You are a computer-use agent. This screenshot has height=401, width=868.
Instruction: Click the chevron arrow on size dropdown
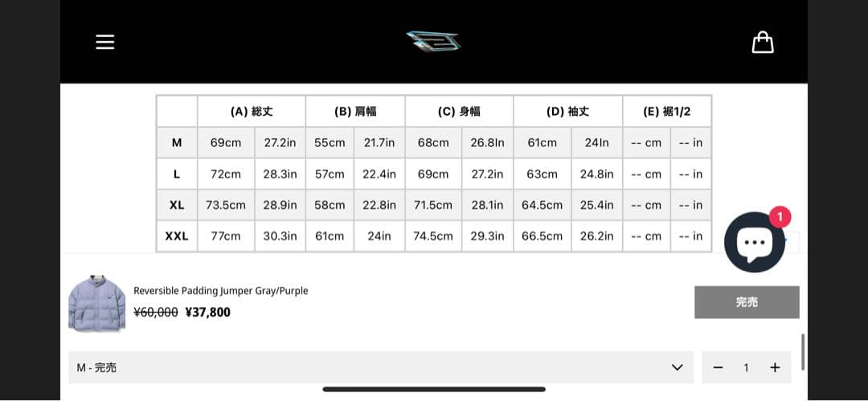pyautogui.click(x=677, y=367)
